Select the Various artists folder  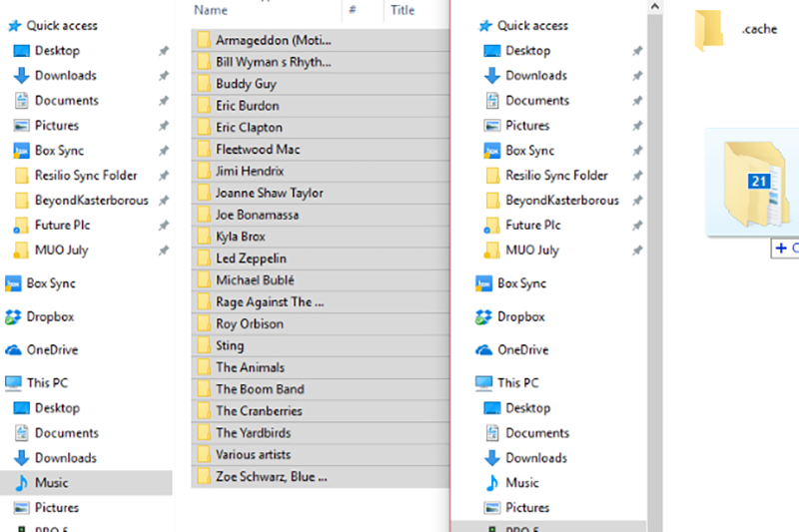coord(253,454)
